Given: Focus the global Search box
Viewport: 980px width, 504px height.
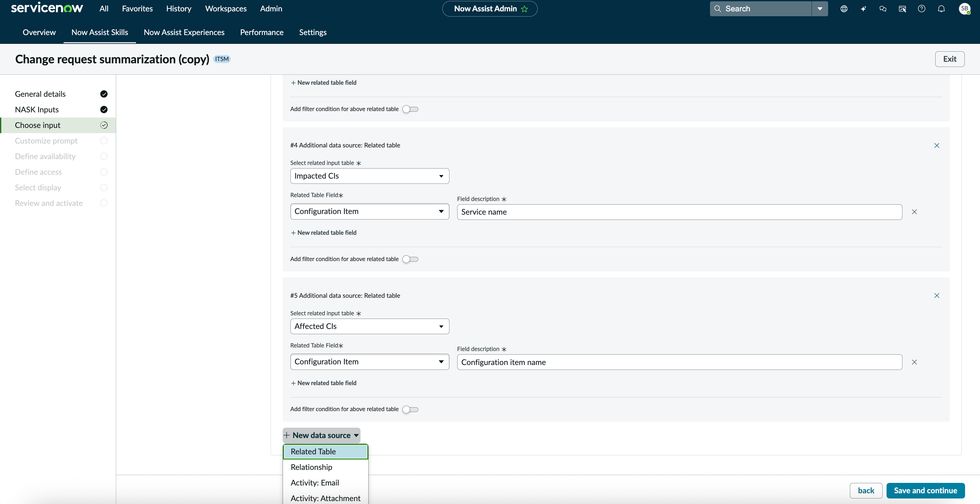Looking at the screenshot, I should [761, 9].
